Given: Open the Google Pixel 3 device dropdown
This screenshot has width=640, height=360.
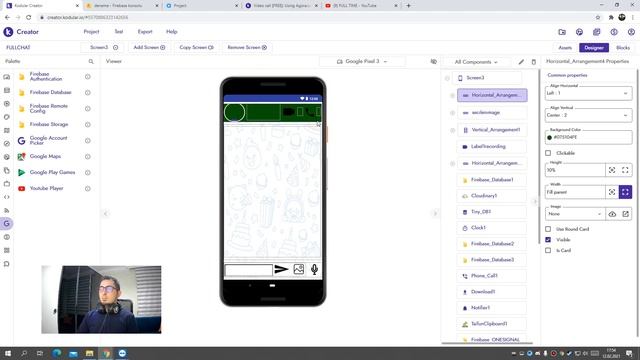Looking at the screenshot, I should [x=362, y=62].
